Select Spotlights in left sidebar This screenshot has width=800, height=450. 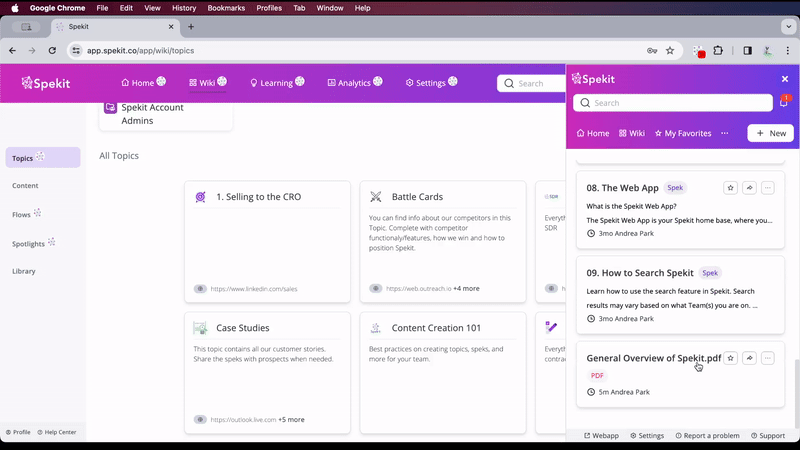click(x=28, y=244)
